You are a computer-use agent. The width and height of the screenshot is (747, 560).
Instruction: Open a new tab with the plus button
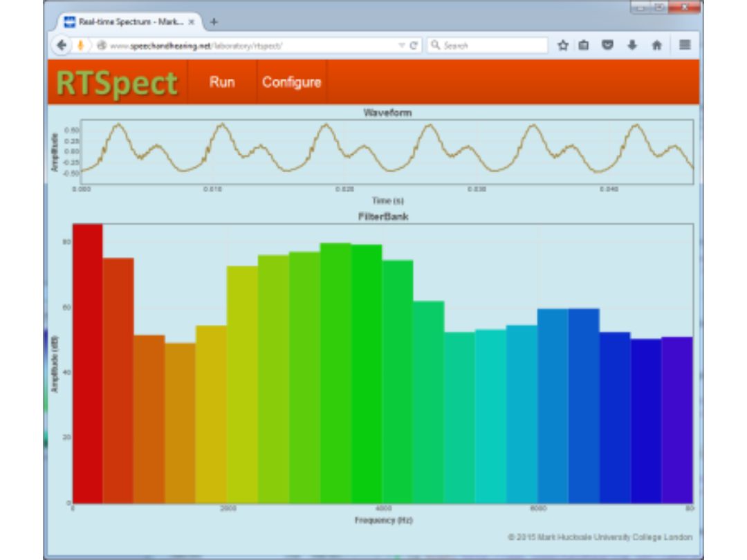click(x=214, y=21)
